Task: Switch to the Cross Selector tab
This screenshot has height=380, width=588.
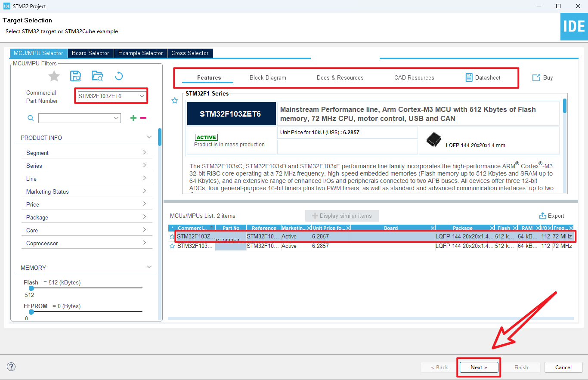Action: pos(190,53)
